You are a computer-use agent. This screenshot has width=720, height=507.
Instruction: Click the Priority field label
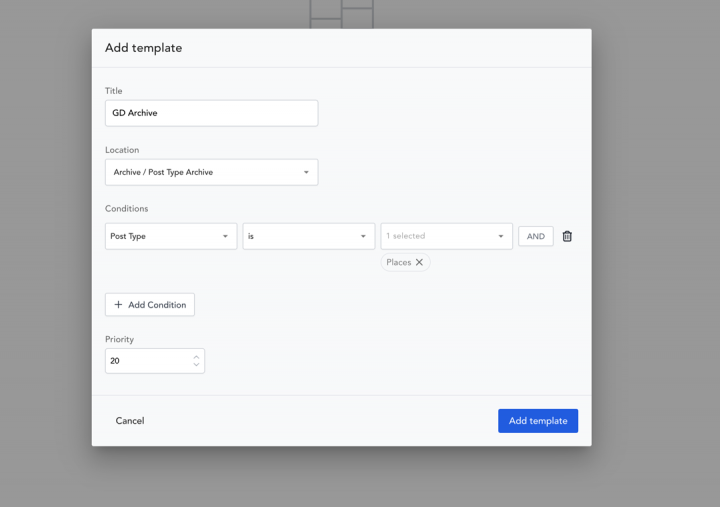click(x=119, y=339)
